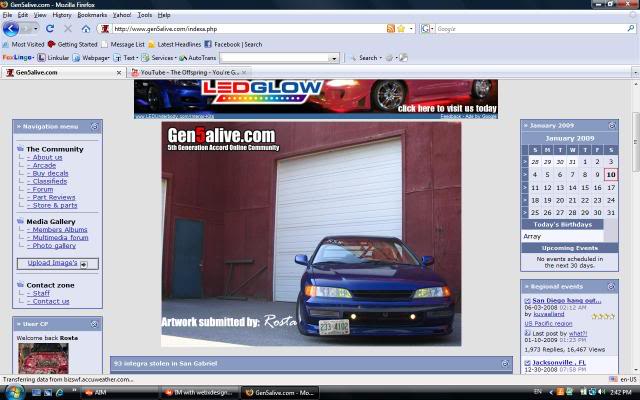
Task: Go back with the browser back arrow
Action: pyautogui.click(x=11, y=29)
